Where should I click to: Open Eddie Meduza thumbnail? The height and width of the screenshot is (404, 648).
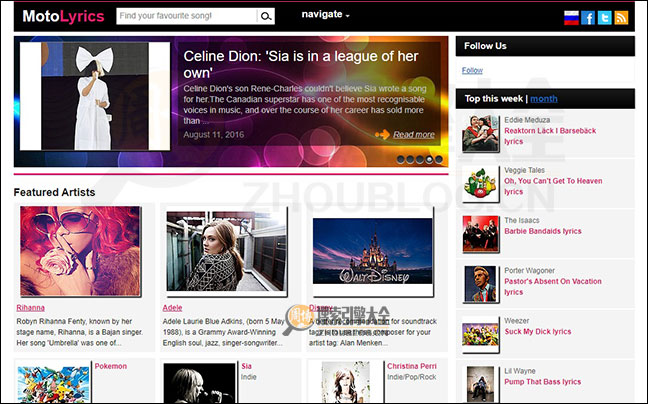click(480, 134)
